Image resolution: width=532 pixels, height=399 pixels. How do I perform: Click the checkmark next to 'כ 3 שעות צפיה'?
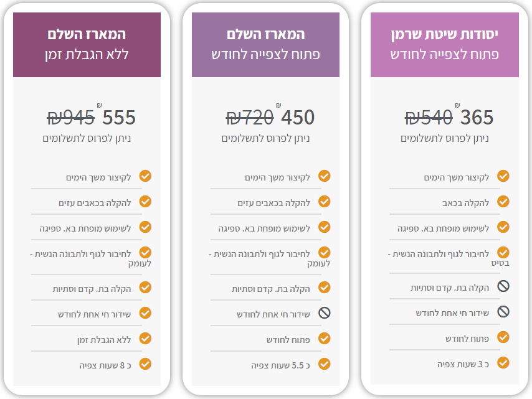(503, 363)
